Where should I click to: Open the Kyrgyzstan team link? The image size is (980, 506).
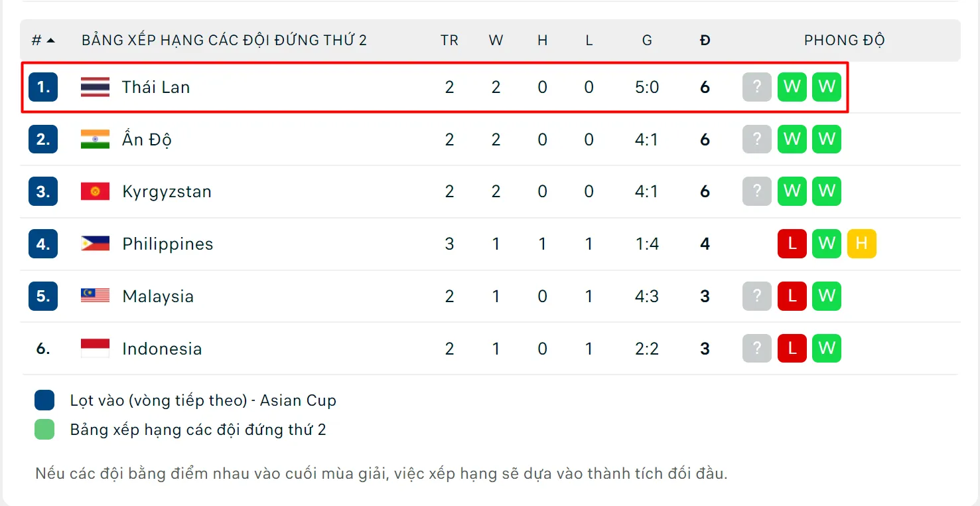pyautogui.click(x=167, y=192)
